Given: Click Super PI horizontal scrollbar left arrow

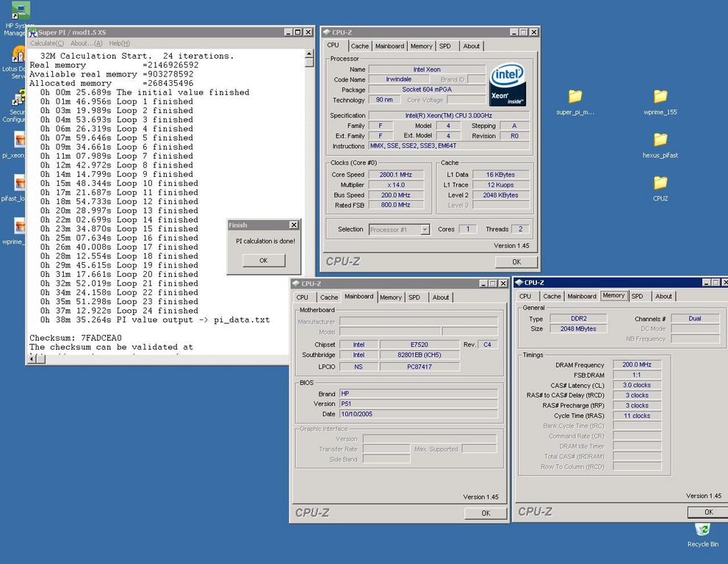Looking at the screenshot, I should (x=32, y=359).
